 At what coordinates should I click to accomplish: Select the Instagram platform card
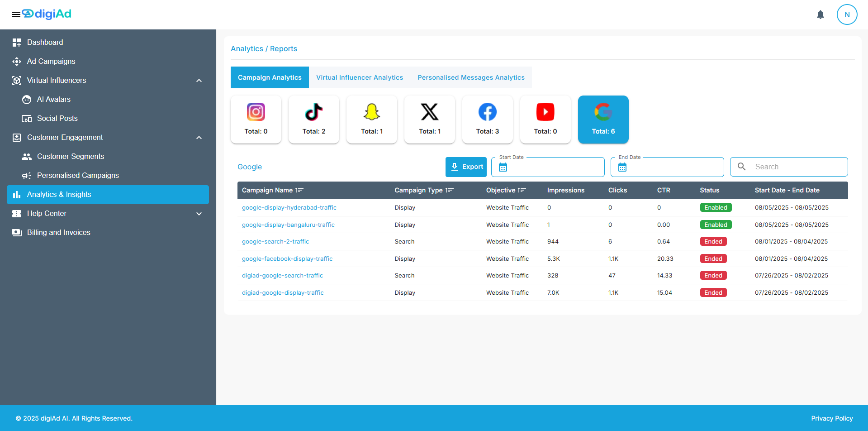256,120
